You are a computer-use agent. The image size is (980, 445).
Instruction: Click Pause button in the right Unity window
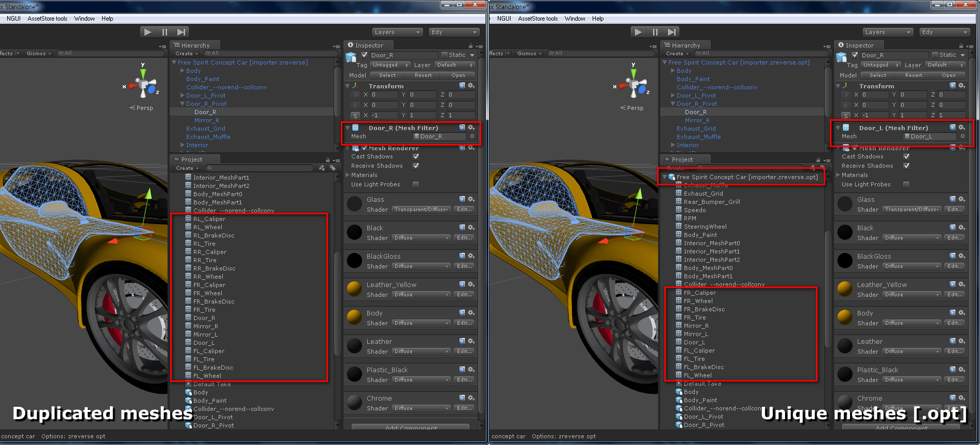655,32
